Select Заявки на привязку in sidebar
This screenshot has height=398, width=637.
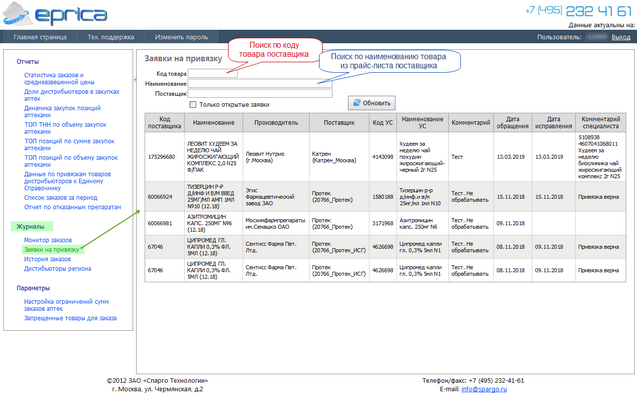tap(52, 249)
